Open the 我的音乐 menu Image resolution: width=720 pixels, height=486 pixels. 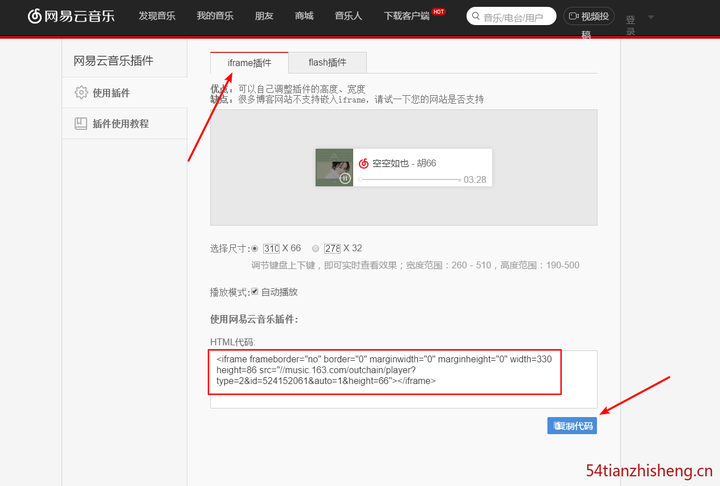pyautogui.click(x=215, y=16)
